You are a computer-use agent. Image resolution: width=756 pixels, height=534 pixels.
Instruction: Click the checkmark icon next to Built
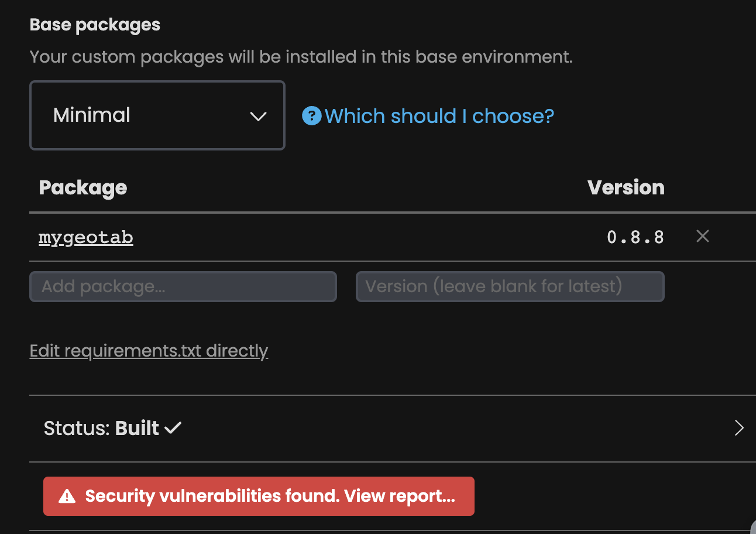click(x=173, y=428)
